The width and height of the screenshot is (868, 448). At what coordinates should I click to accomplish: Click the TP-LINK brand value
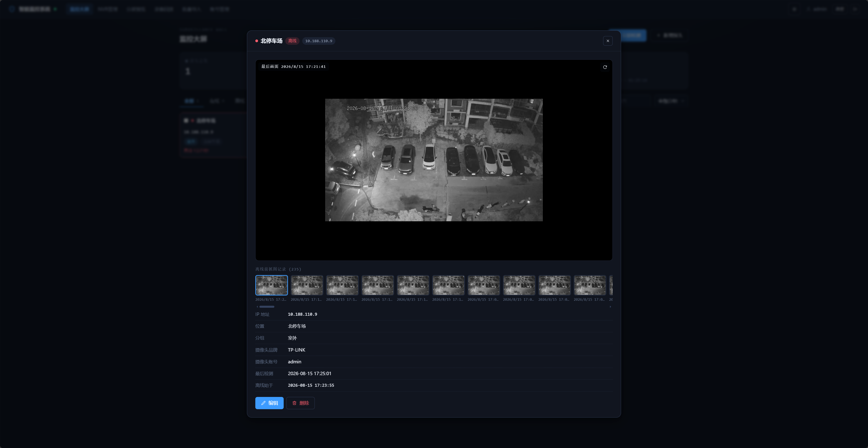click(x=297, y=350)
